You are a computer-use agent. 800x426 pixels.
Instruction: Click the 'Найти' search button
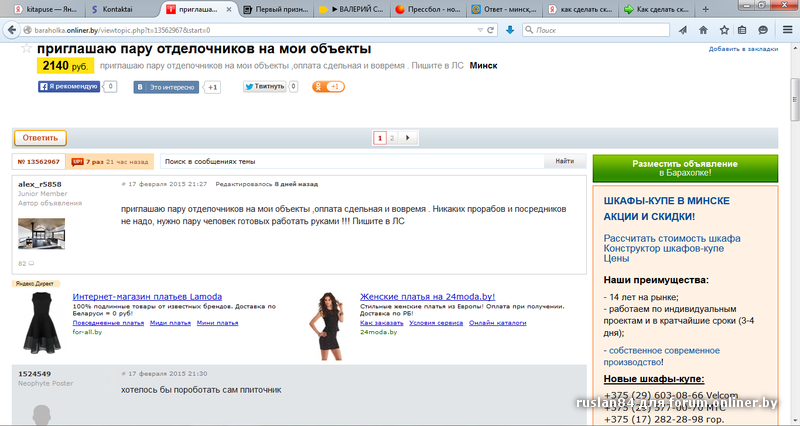pos(565,161)
